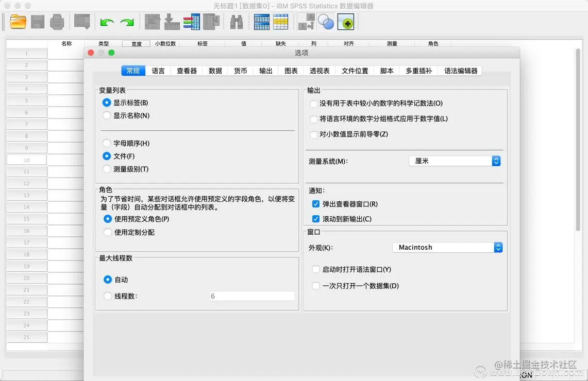Click the 缺失 column header in data editor

[x=281, y=43]
